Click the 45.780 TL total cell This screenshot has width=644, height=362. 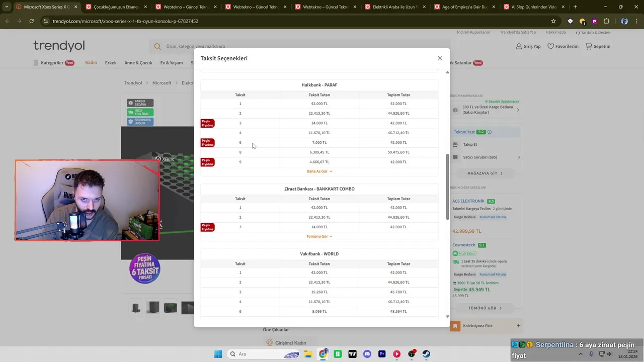(x=398, y=292)
